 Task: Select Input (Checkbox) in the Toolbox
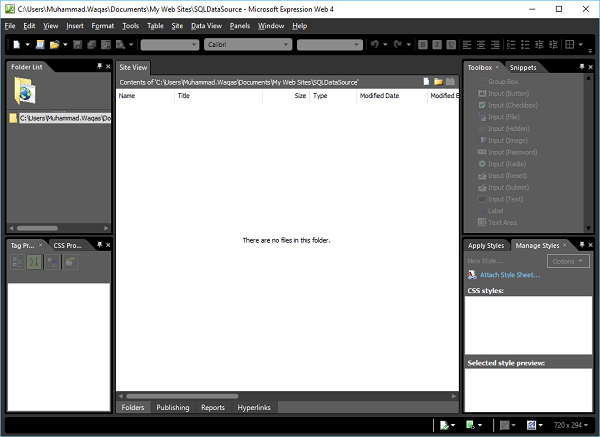pyautogui.click(x=508, y=105)
